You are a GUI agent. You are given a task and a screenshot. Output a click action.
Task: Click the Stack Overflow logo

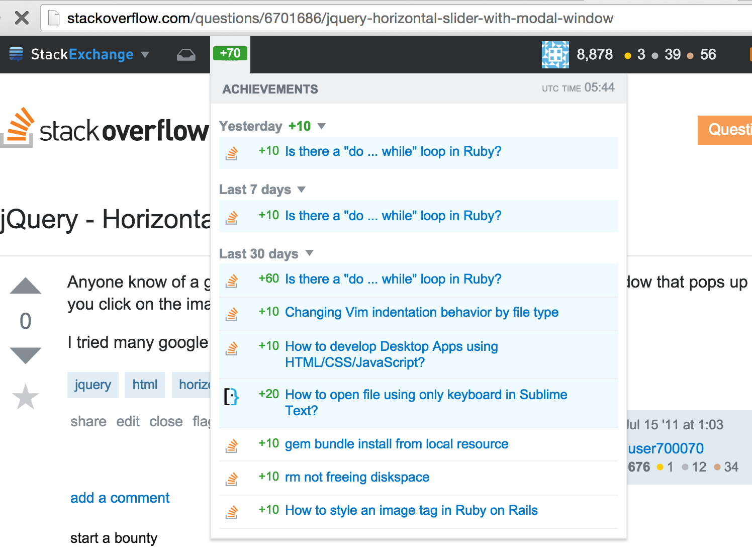point(106,130)
